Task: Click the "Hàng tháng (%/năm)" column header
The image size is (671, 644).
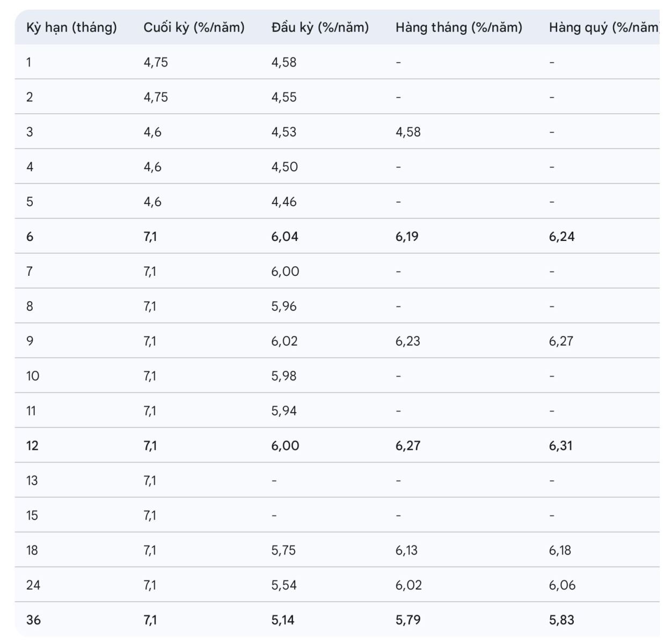Action: 458,27
